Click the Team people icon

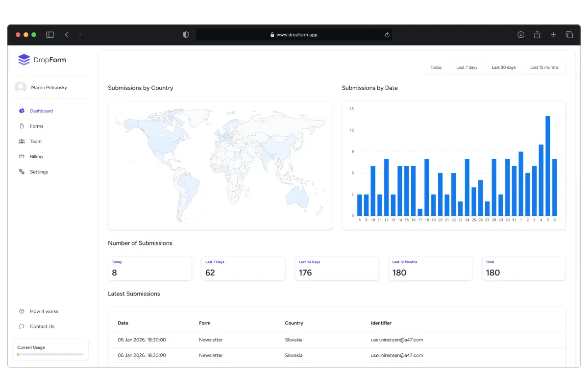click(x=21, y=141)
